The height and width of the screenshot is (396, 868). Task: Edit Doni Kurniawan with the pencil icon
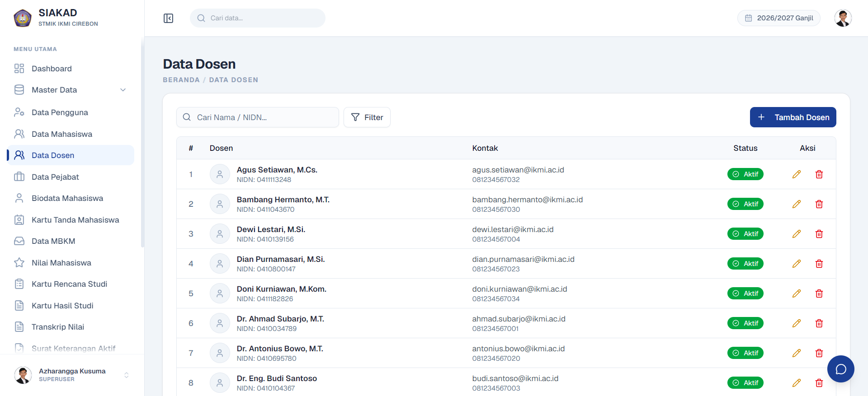(797, 294)
